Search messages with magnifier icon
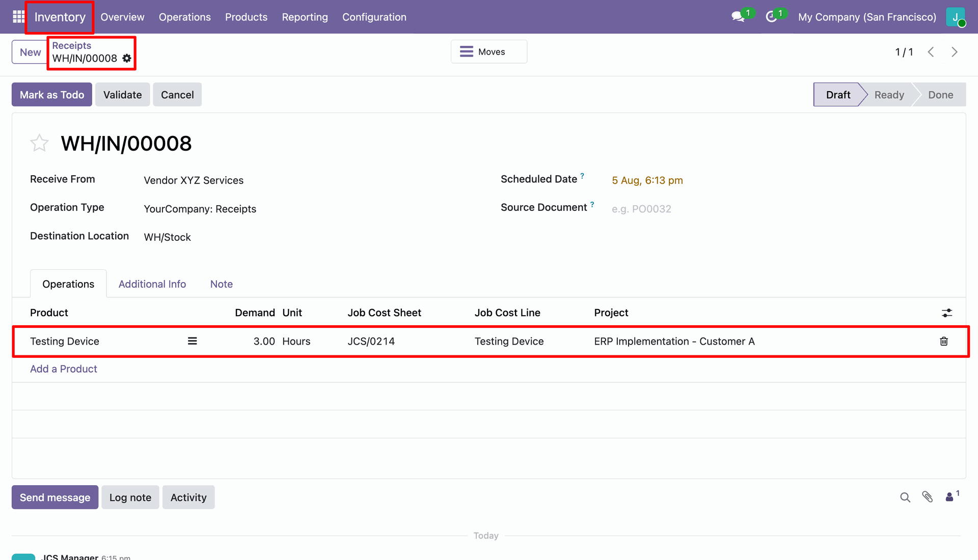 point(905,497)
